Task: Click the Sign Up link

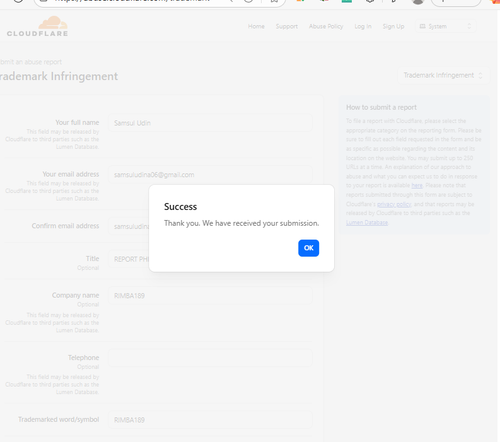Action: pyautogui.click(x=393, y=26)
